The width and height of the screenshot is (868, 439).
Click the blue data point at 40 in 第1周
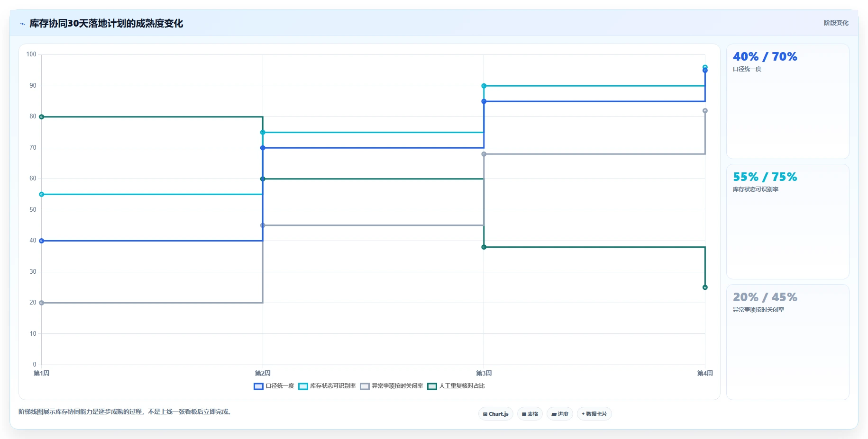click(x=42, y=241)
